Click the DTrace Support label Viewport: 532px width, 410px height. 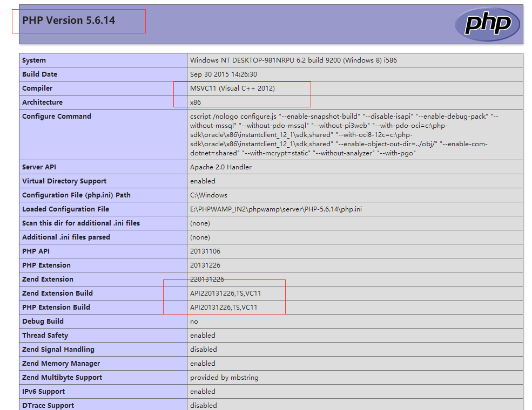[48, 406]
